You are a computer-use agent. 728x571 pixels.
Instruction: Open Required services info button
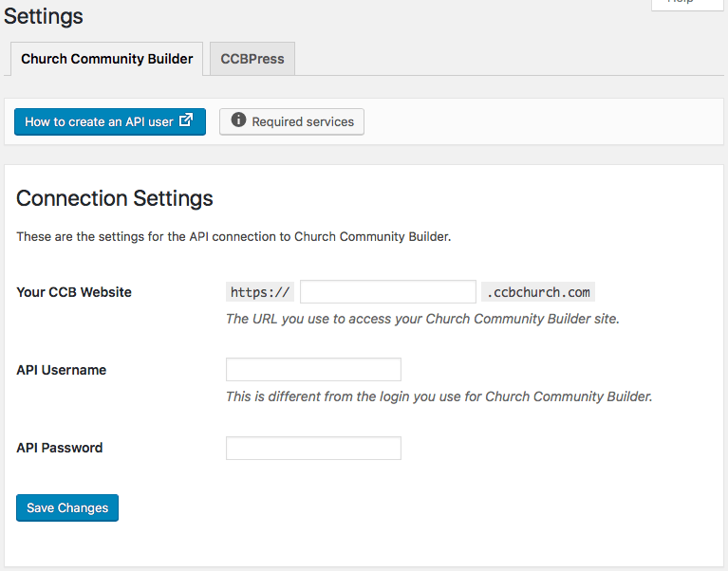point(291,122)
